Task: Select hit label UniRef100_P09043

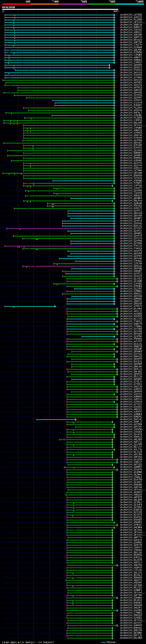Action: [131, 70]
